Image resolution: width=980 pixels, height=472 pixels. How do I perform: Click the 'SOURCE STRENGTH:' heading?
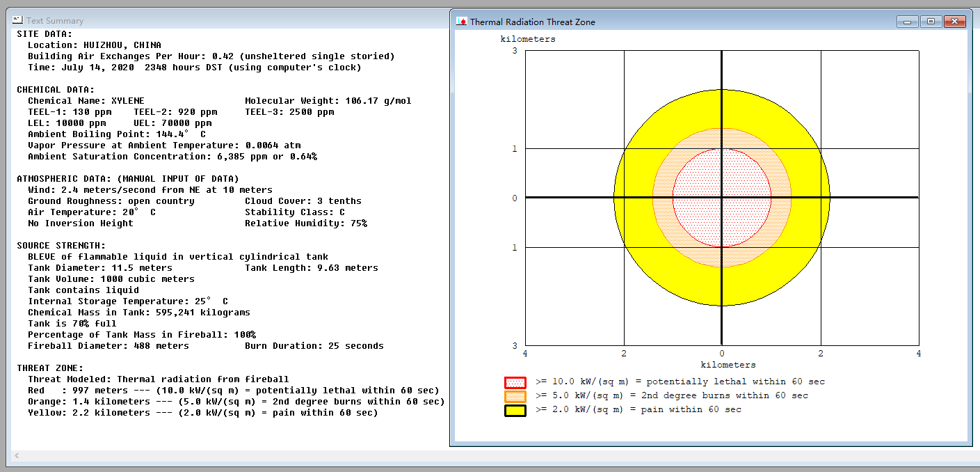tap(61, 245)
